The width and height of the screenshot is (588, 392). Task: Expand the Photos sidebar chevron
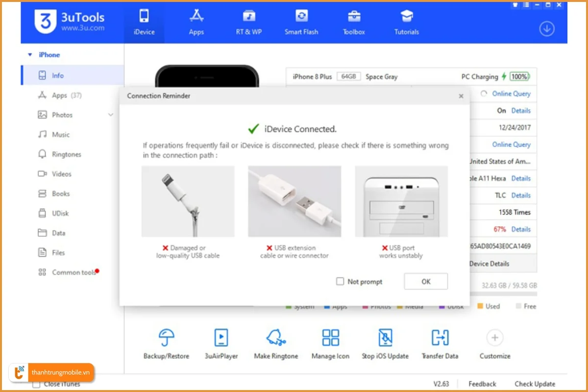(x=111, y=115)
